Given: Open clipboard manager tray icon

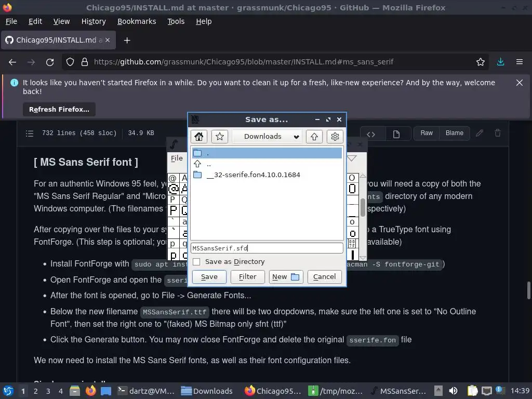Looking at the screenshot, I should pyautogui.click(x=472, y=391).
